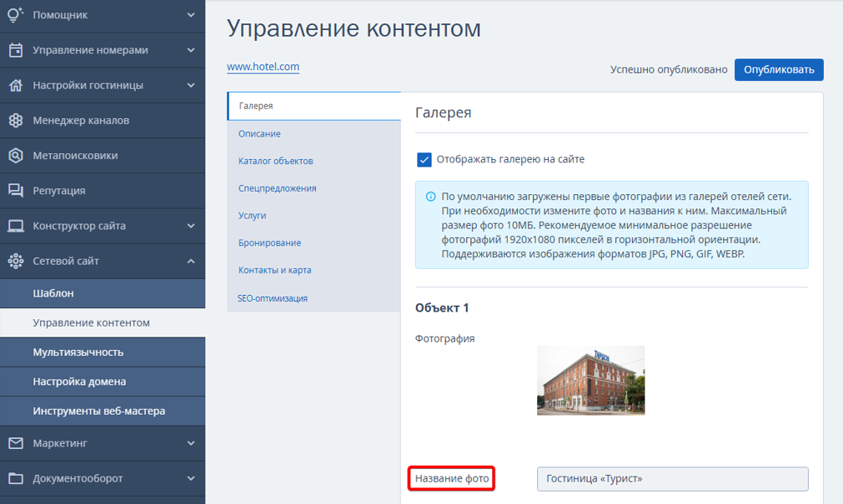The image size is (843, 504).
Task: Click the calendar icon for Управление номерами
Action: pos(16,50)
